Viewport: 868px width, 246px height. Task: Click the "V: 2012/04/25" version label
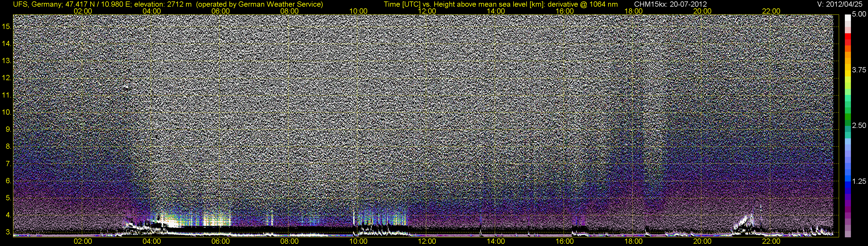840,4
